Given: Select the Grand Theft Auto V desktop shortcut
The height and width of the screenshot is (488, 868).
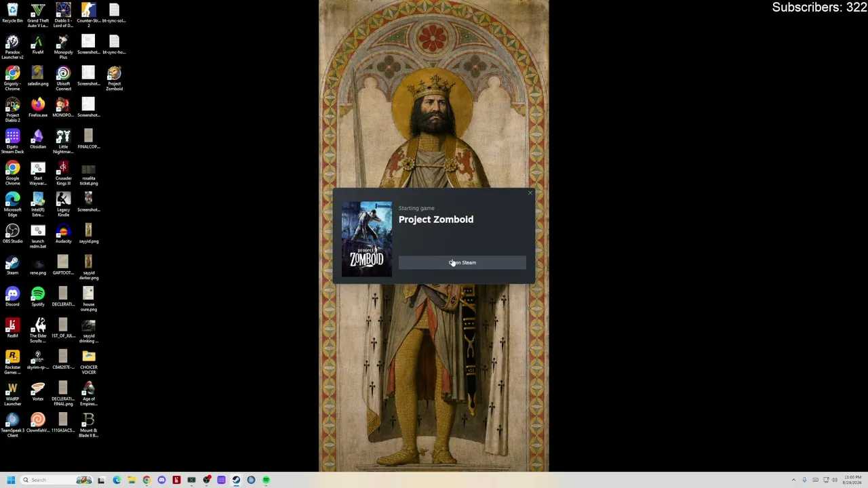Looking at the screenshot, I should pyautogui.click(x=38, y=16).
